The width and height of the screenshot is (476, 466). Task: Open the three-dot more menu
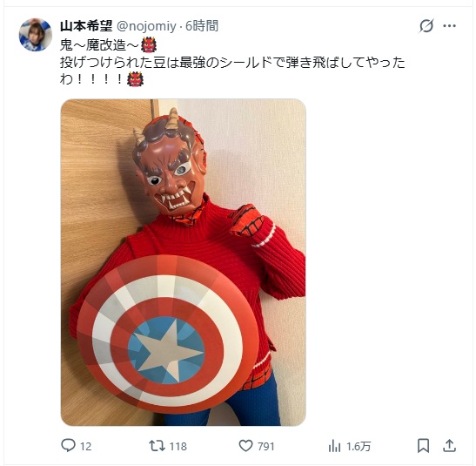coord(449,26)
